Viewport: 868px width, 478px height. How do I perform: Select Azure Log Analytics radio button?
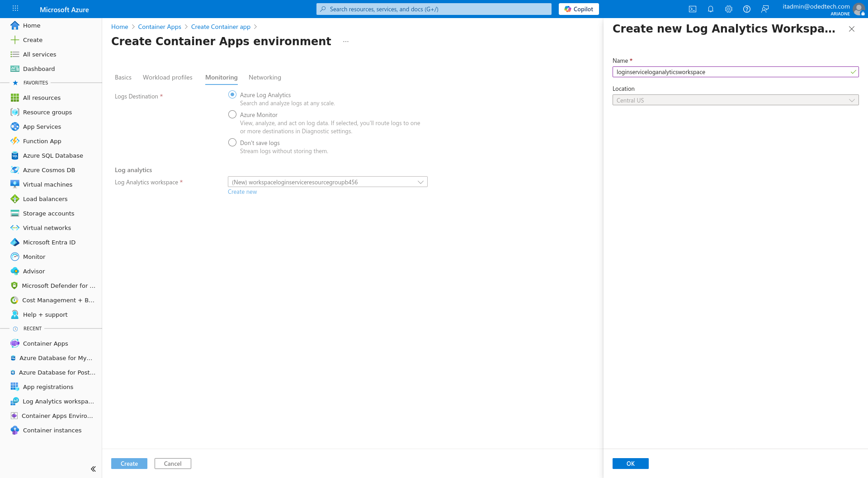pyautogui.click(x=232, y=94)
